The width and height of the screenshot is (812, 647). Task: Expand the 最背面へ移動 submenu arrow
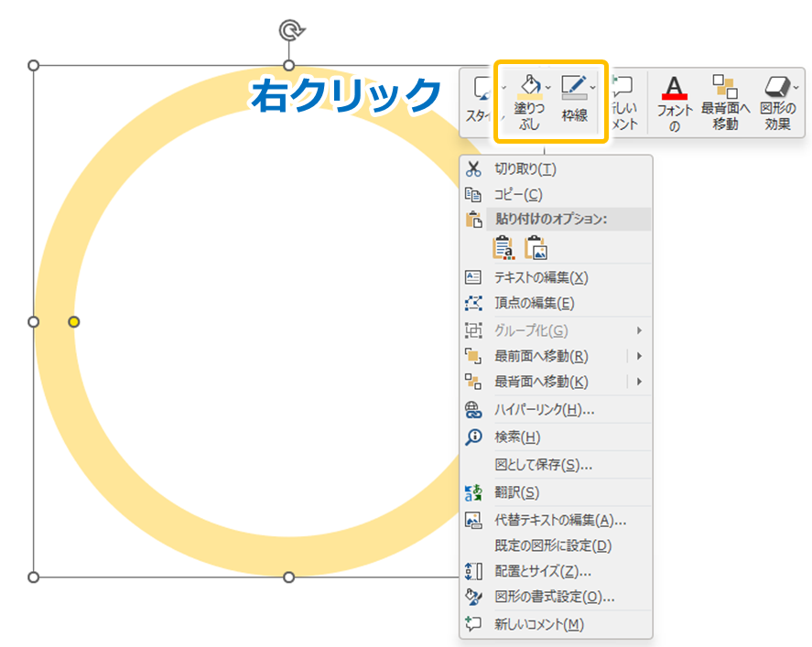pos(639,382)
